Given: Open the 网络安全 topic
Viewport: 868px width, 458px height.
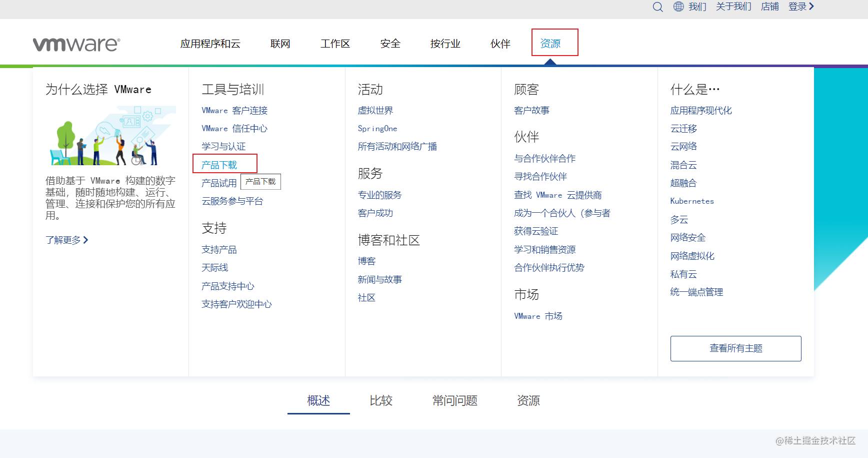Looking at the screenshot, I should [x=688, y=238].
